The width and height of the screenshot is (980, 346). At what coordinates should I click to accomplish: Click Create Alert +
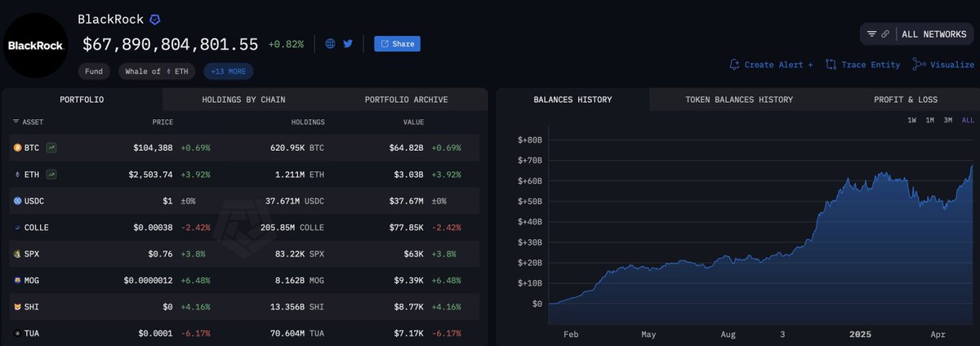tap(771, 64)
